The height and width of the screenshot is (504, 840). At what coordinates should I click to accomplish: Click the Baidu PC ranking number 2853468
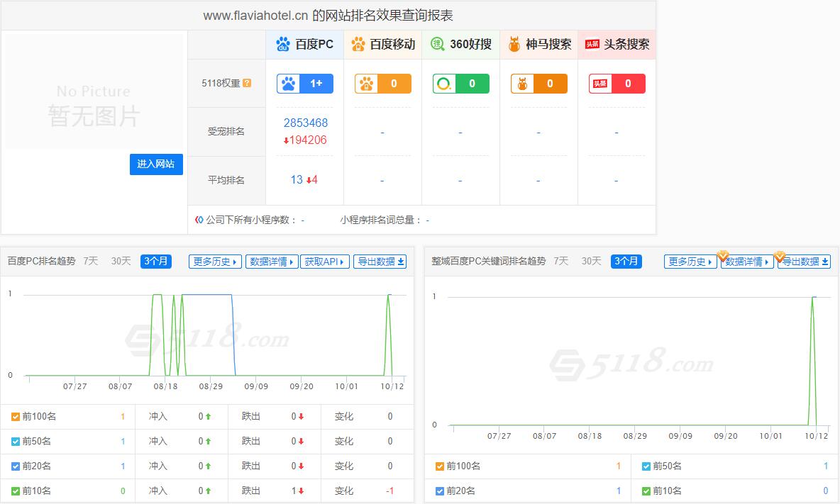[306, 123]
